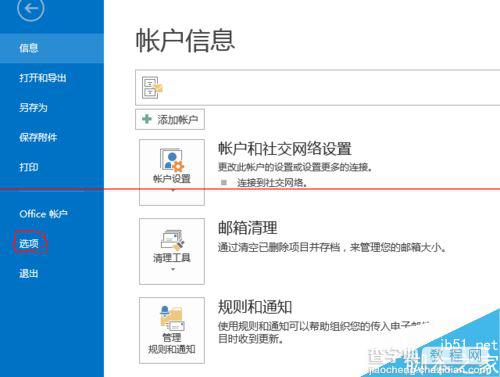Open the account selector dropdown bar
The image size is (500, 377).
click(317, 88)
